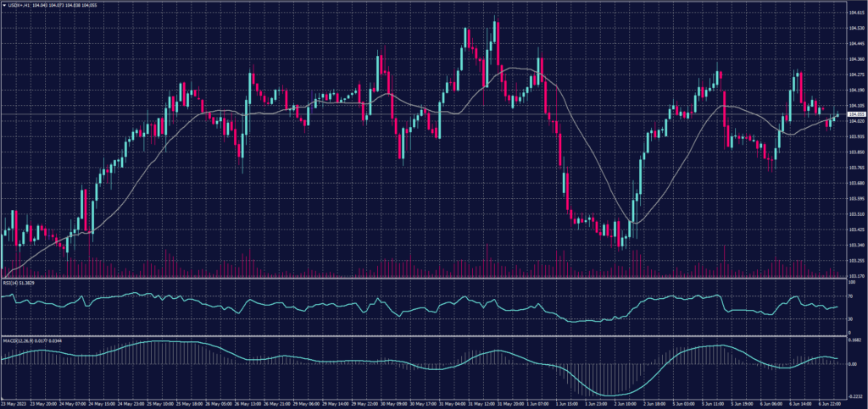Click the 104.615 top price axis label

[x=856, y=13]
